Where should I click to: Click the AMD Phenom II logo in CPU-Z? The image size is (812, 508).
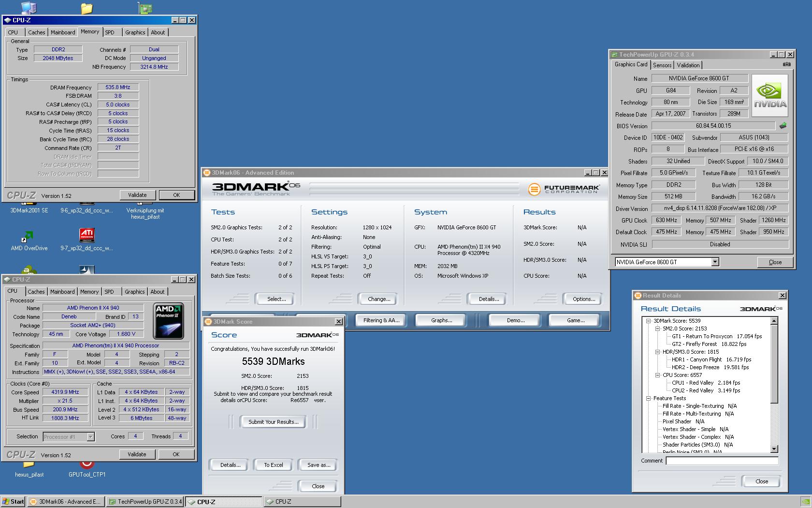[169, 321]
